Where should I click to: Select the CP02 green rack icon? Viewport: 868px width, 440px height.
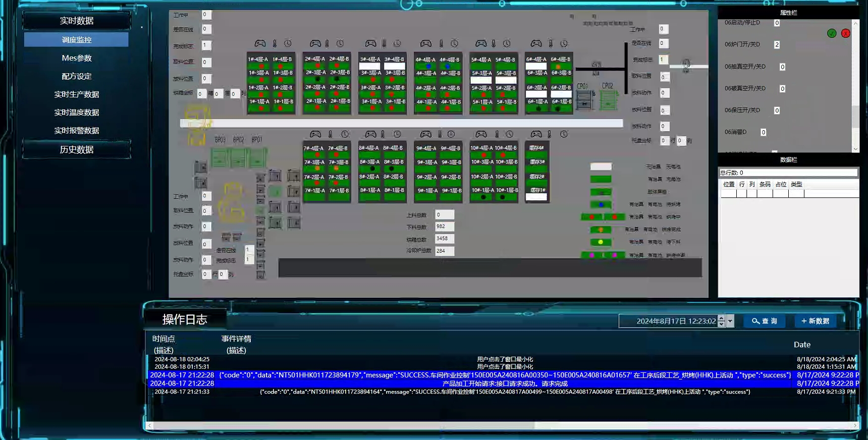click(608, 99)
